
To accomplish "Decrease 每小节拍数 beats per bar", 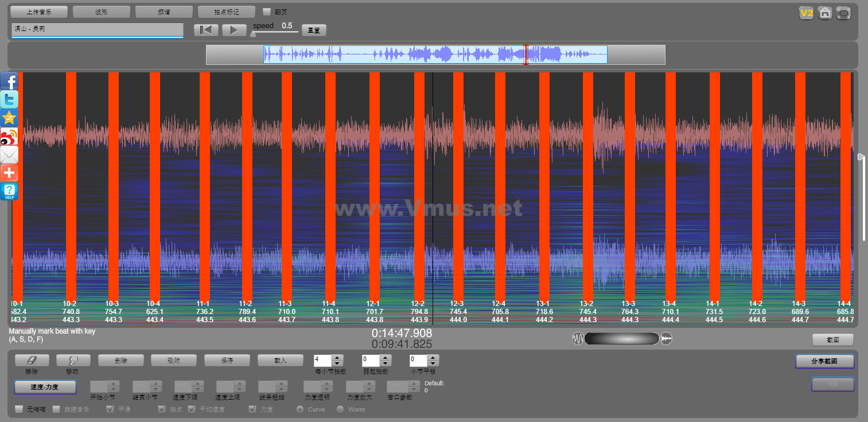I will [x=338, y=363].
